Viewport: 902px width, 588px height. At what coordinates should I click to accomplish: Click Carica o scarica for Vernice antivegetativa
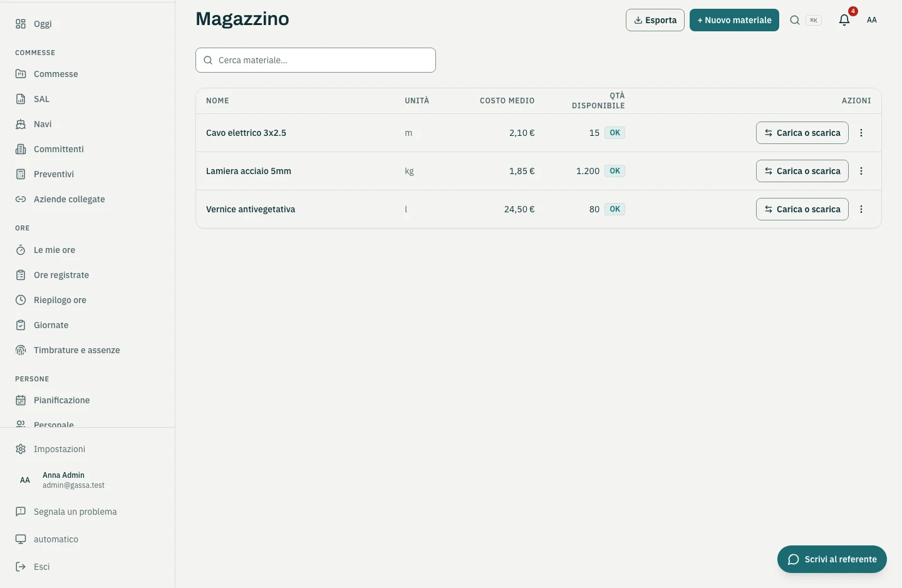802,209
